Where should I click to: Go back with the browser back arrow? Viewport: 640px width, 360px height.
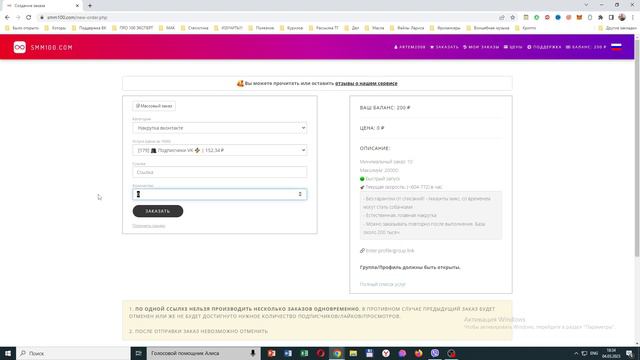pyautogui.click(x=7, y=18)
